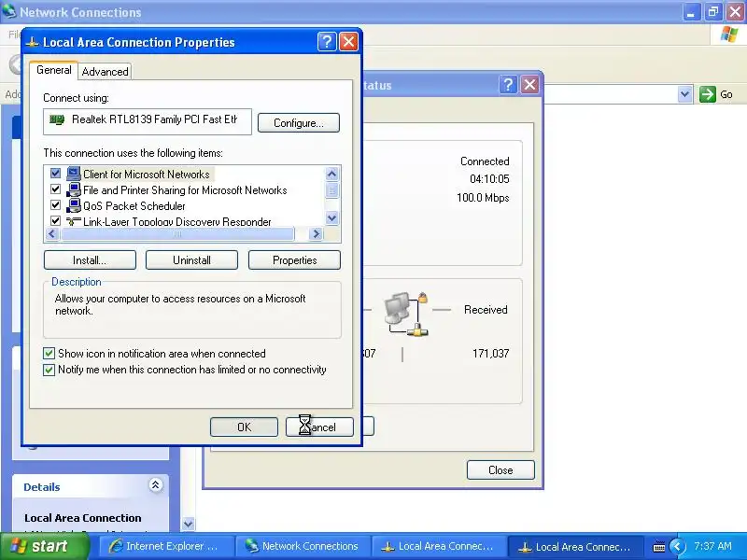
Task: Click the Local Area Connection sidebar text
Action: pyautogui.click(x=83, y=518)
